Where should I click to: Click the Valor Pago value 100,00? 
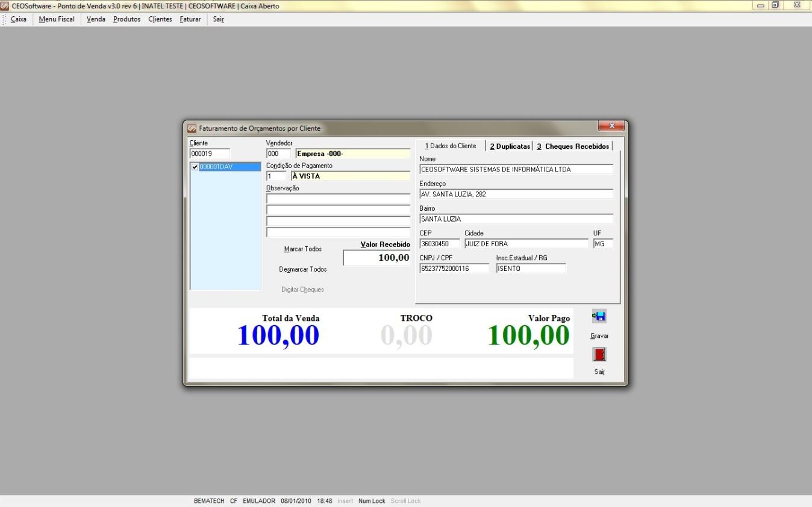(x=528, y=335)
